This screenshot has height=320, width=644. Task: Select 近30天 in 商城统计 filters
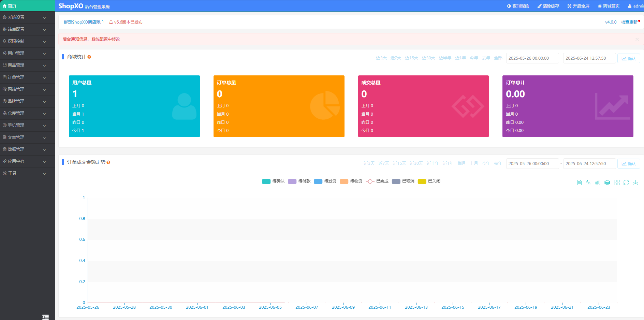428,58
